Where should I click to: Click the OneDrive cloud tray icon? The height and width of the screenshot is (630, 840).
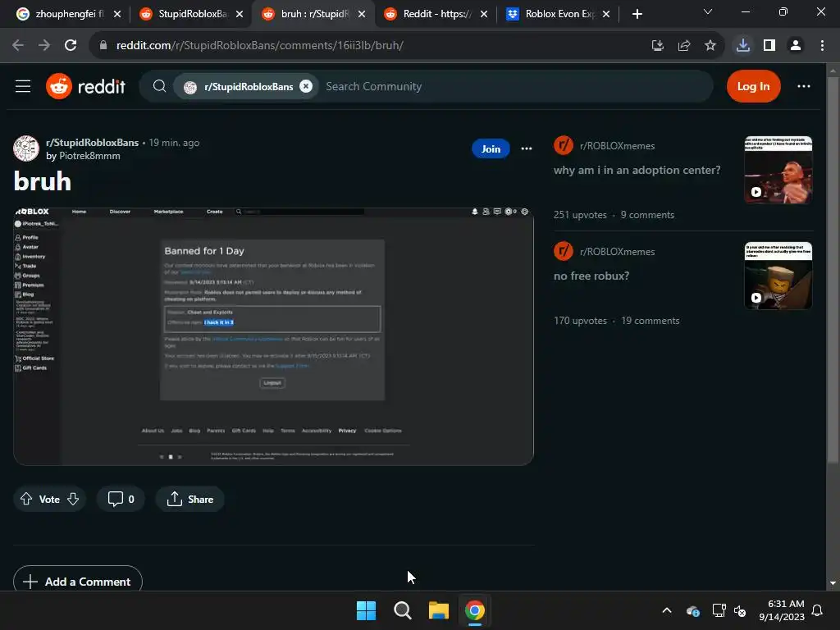692,610
